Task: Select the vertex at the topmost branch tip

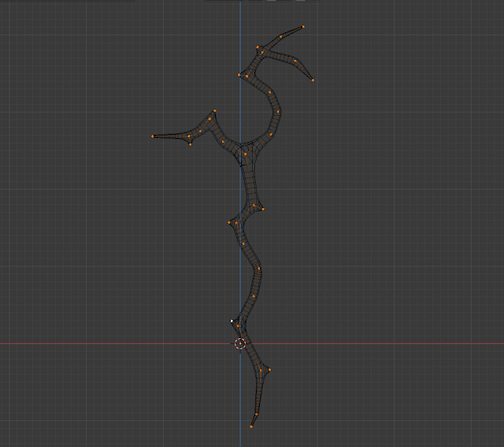Action: 303,27
